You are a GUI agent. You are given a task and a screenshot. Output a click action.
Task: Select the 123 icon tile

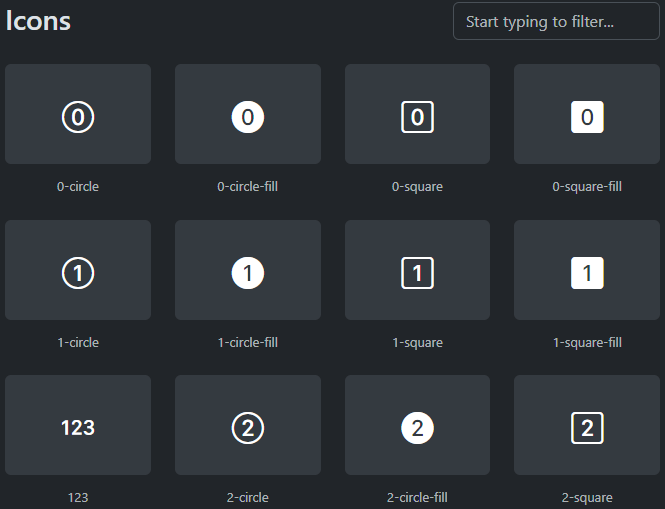pyautogui.click(x=78, y=426)
